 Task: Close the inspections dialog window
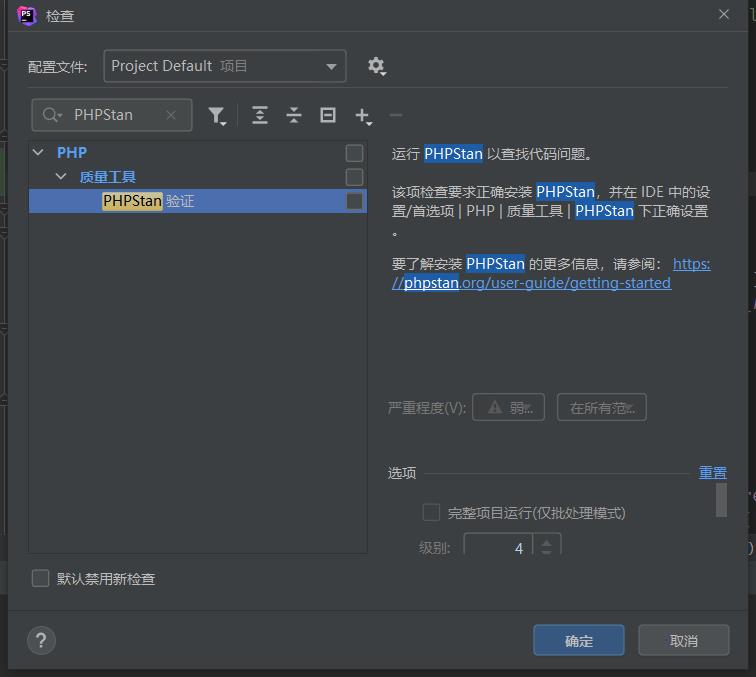point(723,14)
